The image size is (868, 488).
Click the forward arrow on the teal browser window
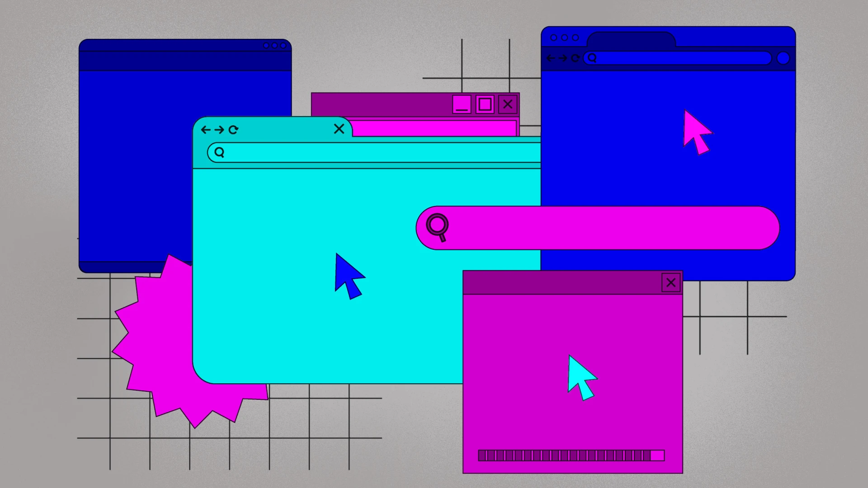[x=220, y=130]
